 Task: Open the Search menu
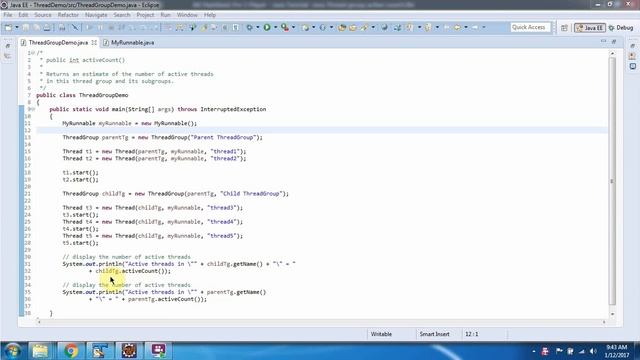point(122,15)
